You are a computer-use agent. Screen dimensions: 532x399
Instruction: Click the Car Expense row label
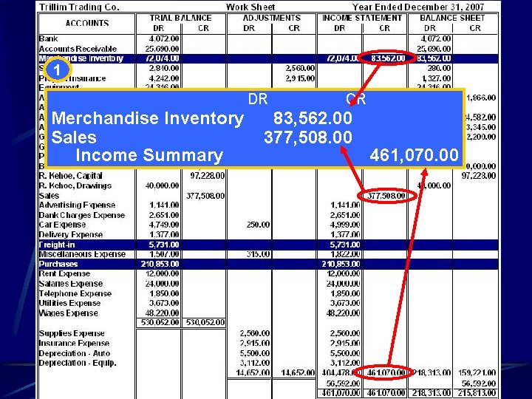(62, 225)
